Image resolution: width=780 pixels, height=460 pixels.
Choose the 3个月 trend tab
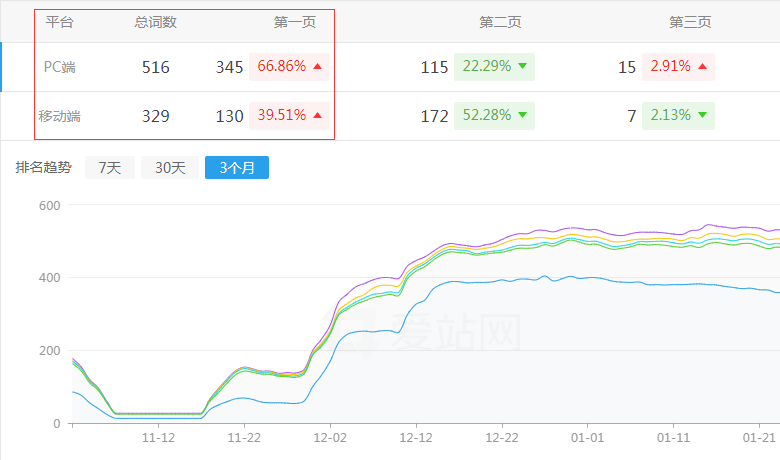click(x=237, y=168)
